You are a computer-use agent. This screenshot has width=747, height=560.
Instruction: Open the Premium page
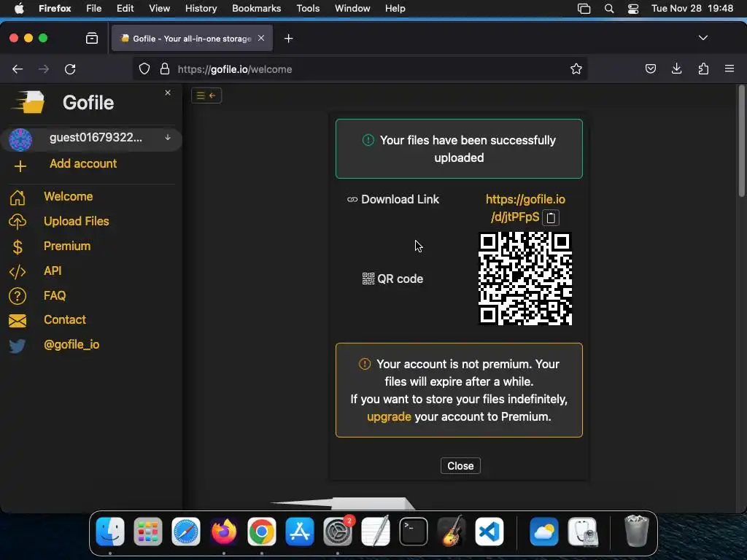coord(66,246)
